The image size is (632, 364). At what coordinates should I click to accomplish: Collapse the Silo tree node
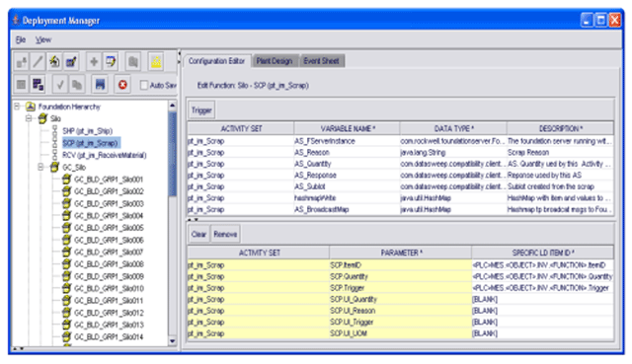(x=29, y=118)
